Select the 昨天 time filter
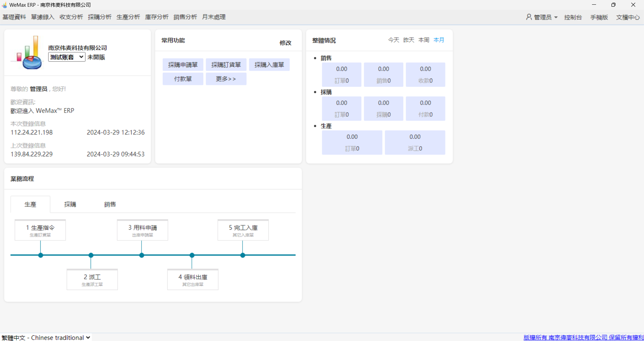Screen dimensions: 644x341 click(x=409, y=40)
